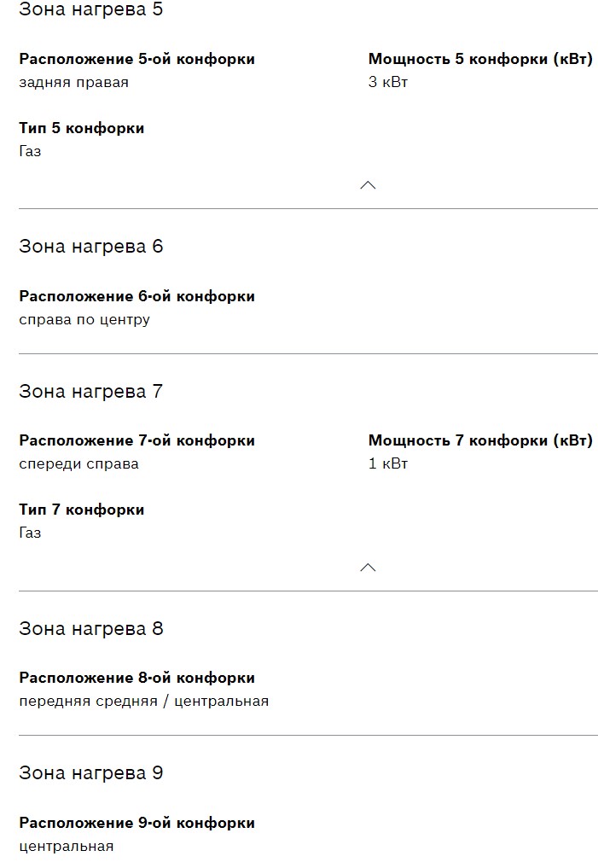Select the Расположение 9-ой конфорки label
This screenshot has height=868, width=598.
point(136,824)
